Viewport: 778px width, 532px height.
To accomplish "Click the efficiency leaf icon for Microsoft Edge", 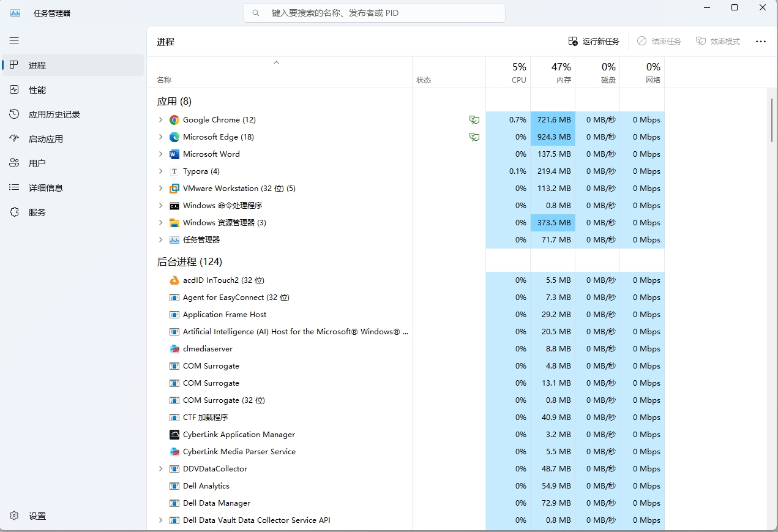I will (x=474, y=137).
